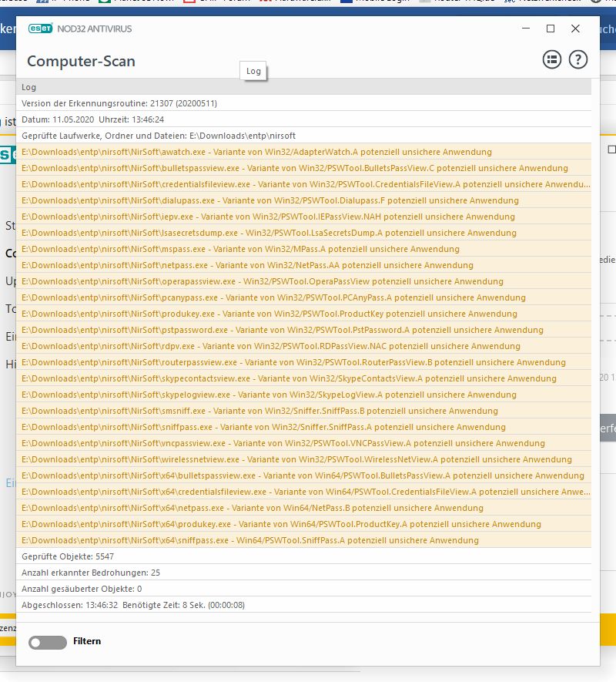The image size is (616, 682).
Task: Select the pstpassword.exe detection row
Action: 303,330
